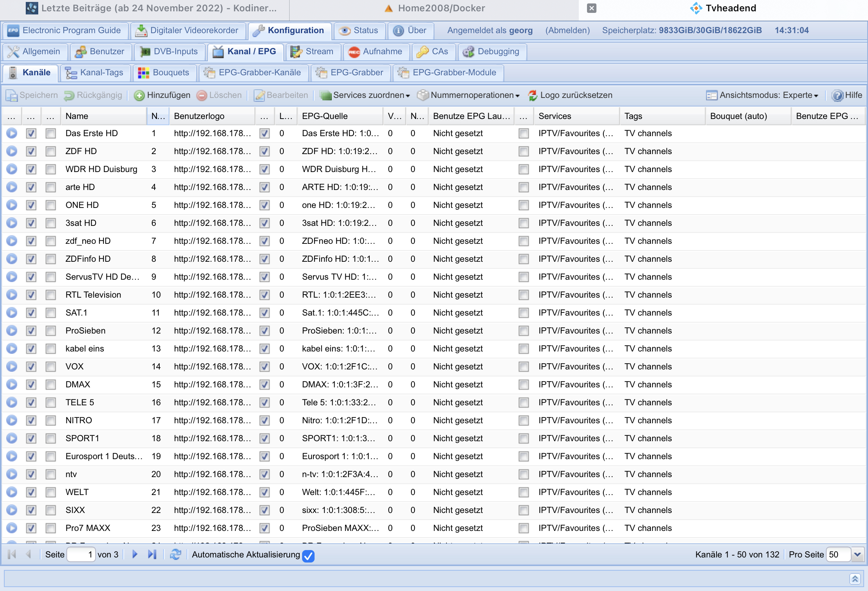
Task: Toggle checkbox after logo URL for ONE HD
Action: pos(265,205)
